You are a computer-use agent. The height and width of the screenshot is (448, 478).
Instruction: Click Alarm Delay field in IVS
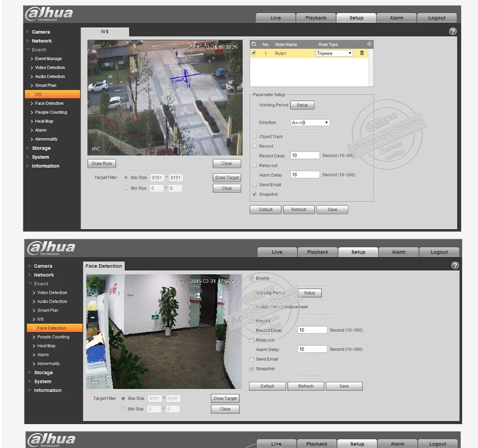[305, 174]
